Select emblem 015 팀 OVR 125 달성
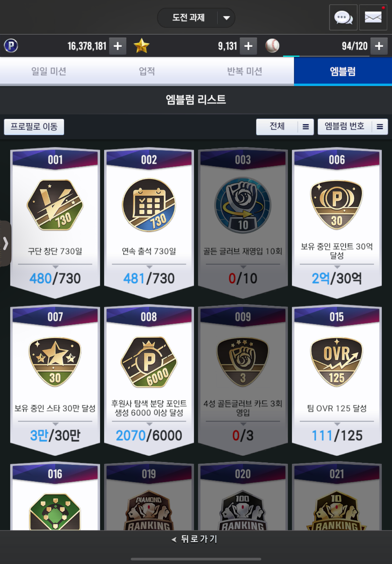 (x=337, y=380)
